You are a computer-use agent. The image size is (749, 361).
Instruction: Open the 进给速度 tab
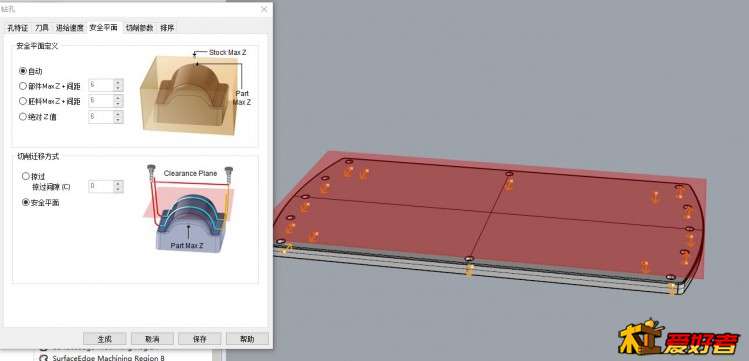[x=69, y=28]
